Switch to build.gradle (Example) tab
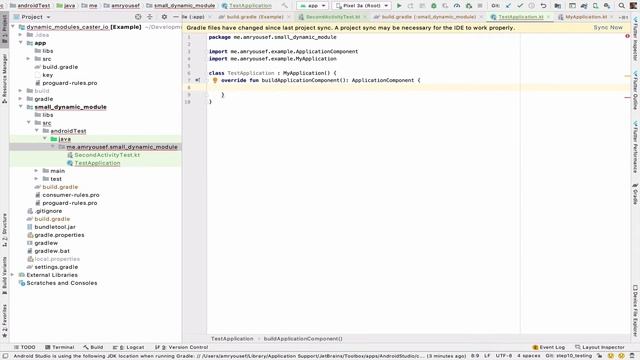 click(254, 17)
